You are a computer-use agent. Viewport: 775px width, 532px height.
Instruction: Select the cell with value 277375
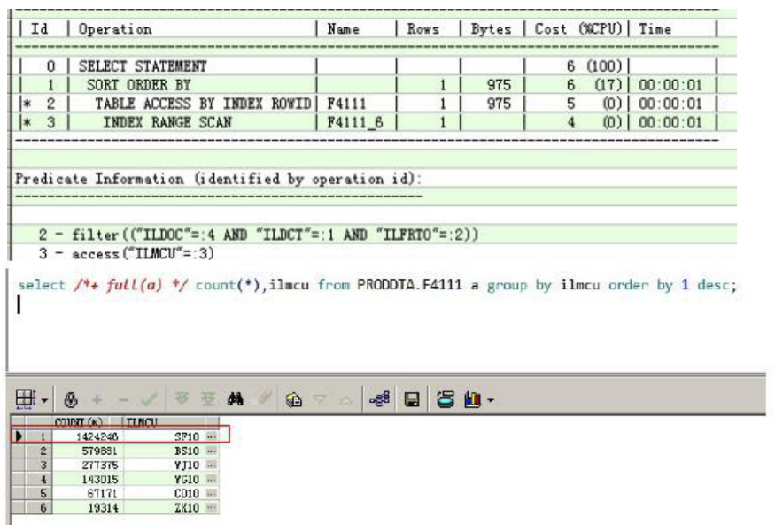click(x=87, y=466)
